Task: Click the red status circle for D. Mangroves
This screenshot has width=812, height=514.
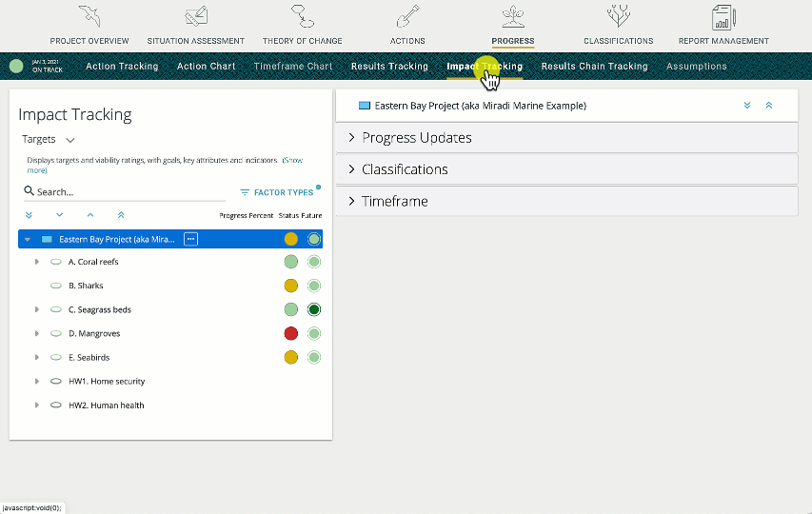Action: 291,333
